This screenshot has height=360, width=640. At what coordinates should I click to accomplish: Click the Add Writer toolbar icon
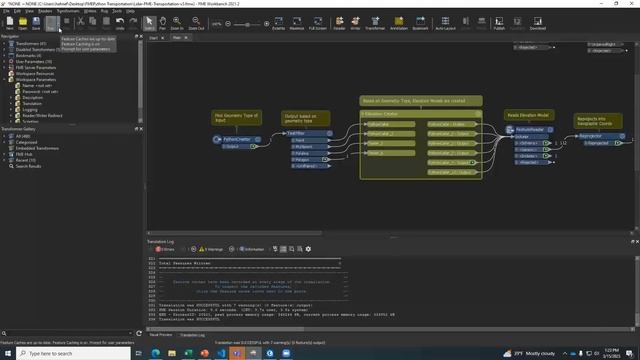pyautogui.click(x=355, y=23)
